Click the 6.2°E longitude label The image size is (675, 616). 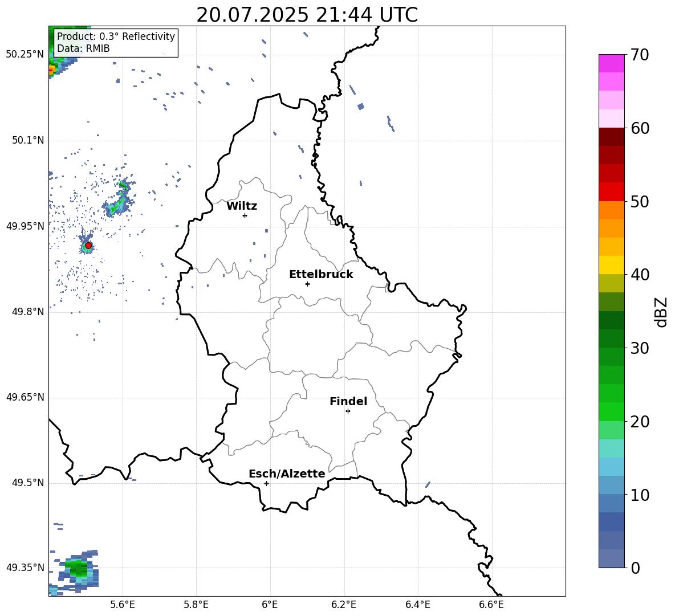click(344, 605)
